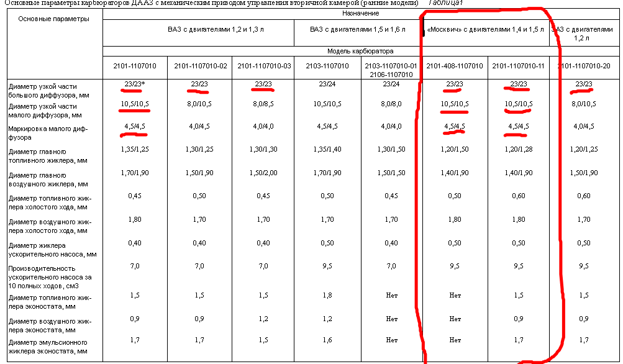
Task: Select model header '2103-1107010-01 2106-1107010'
Action: click(391, 70)
